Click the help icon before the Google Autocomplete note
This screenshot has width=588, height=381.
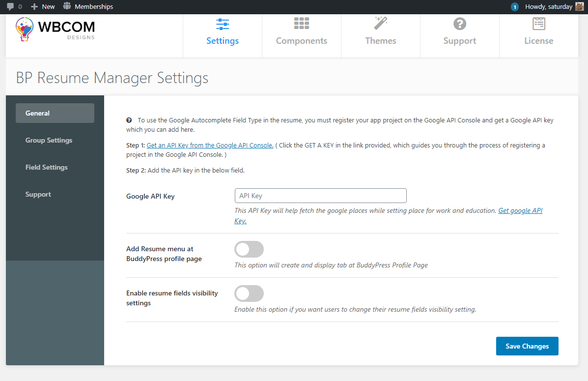pos(129,120)
